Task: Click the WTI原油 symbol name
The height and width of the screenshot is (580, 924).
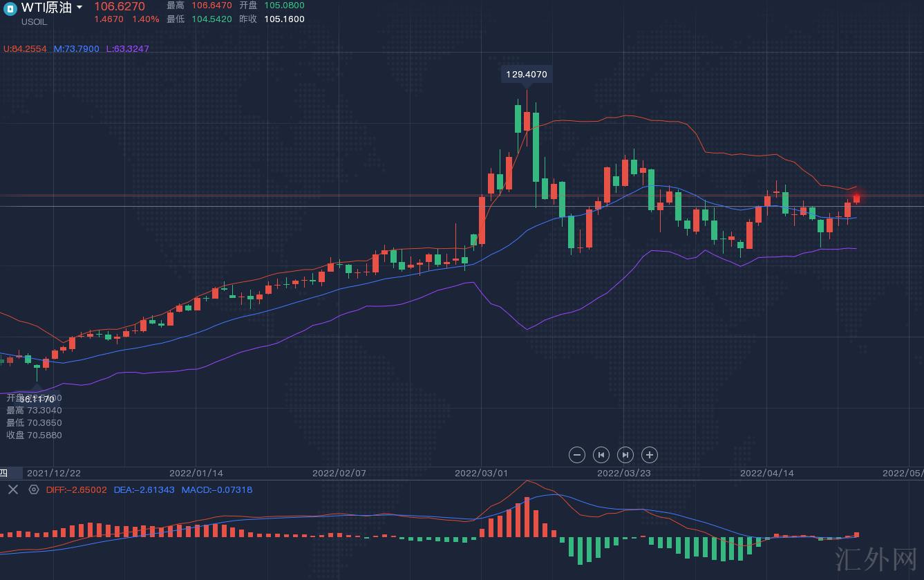Action: pos(46,8)
